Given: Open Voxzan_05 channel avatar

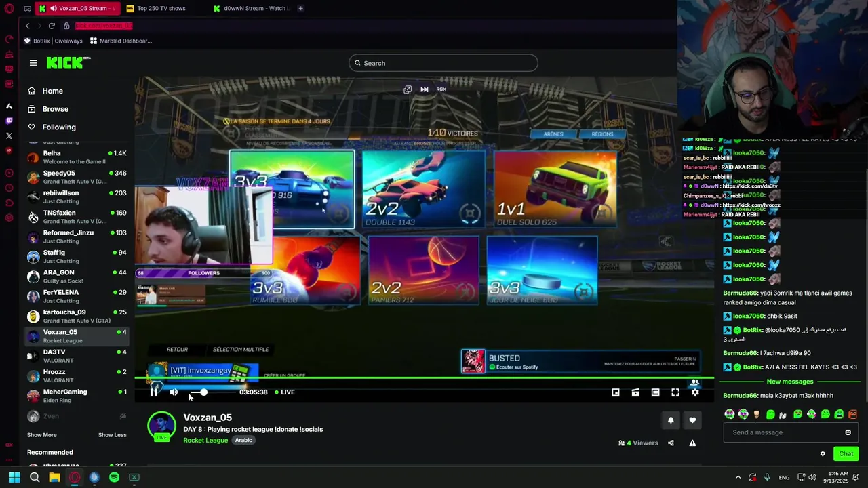Looking at the screenshot, I should tap(161, 426).
